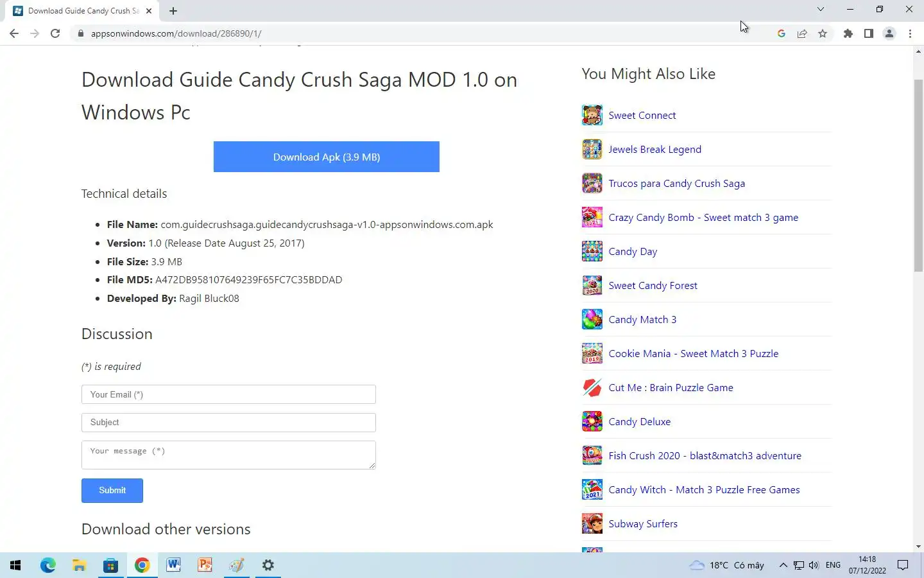Open the Sweet Candy Forest link

[x=653, y=286]
